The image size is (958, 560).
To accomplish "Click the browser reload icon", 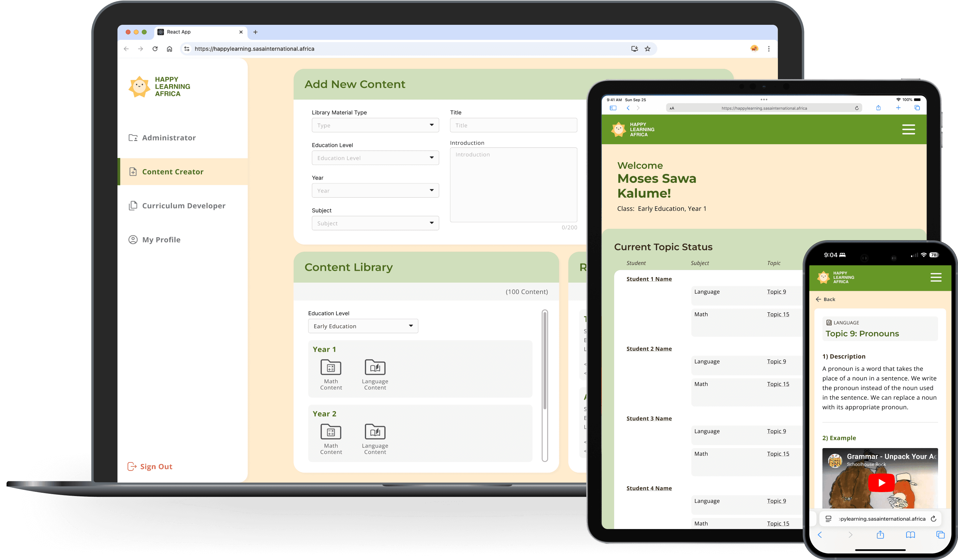I will point(155,49).
